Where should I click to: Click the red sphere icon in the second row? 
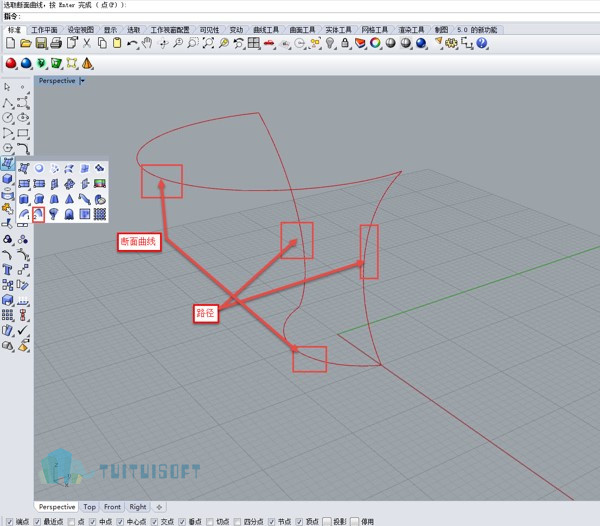11,64
